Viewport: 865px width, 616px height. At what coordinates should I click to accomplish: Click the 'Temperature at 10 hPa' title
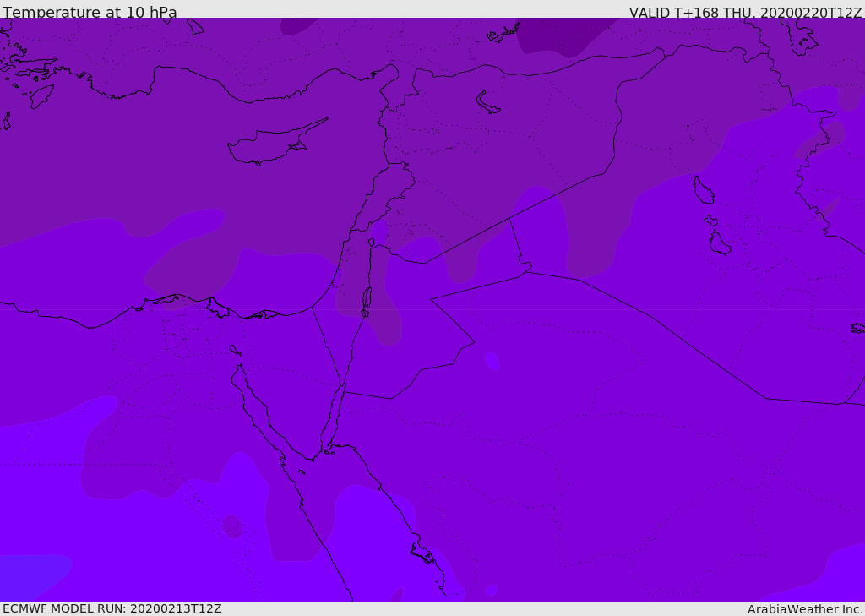90,12
